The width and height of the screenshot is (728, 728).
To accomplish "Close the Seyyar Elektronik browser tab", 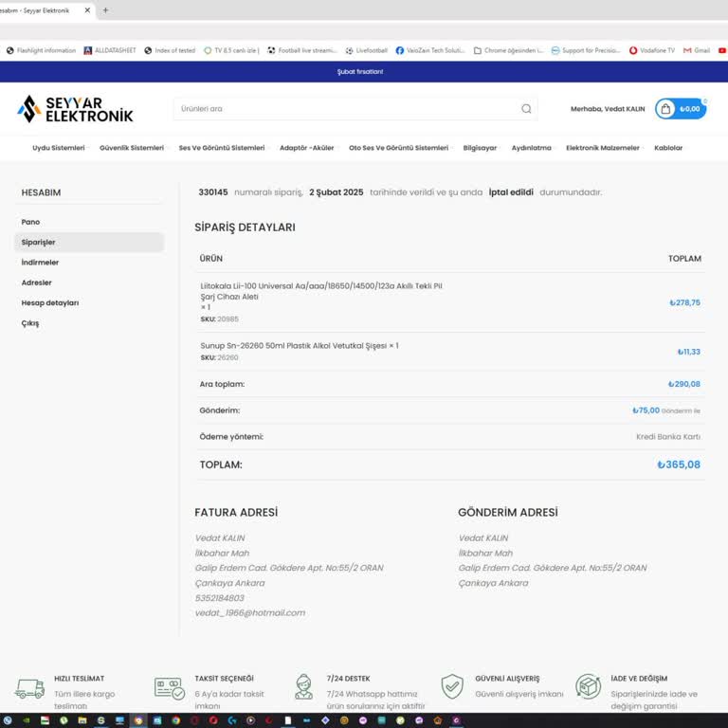I will (x=88, y=10).
